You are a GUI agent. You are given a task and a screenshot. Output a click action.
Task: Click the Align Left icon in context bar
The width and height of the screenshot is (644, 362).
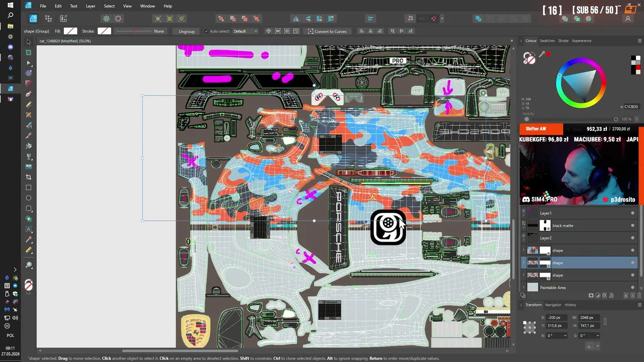coord(361,31)
